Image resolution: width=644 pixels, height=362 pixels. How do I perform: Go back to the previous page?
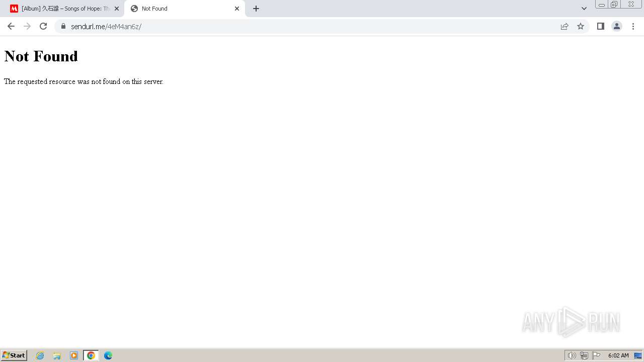point(11,26)
